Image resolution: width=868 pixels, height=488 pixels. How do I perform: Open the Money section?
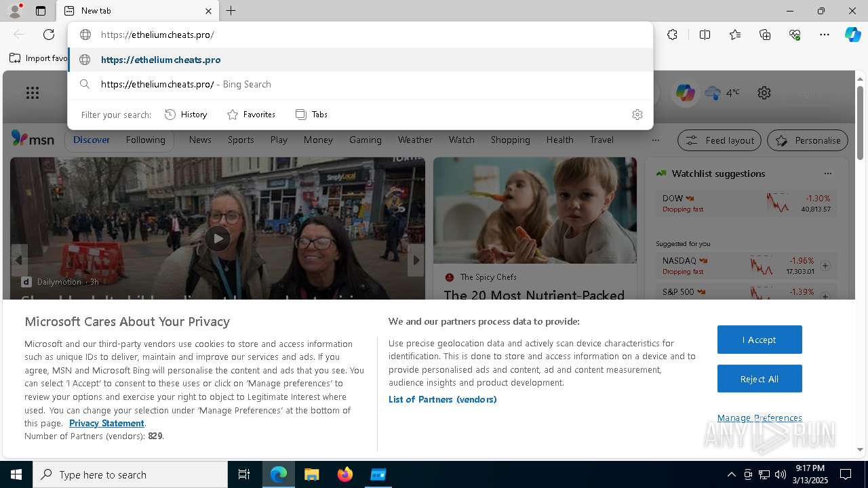(x=318, y=140)
